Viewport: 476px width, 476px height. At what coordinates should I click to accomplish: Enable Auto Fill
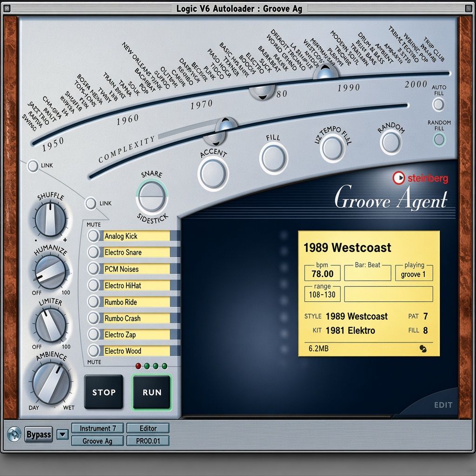point(438,105)
